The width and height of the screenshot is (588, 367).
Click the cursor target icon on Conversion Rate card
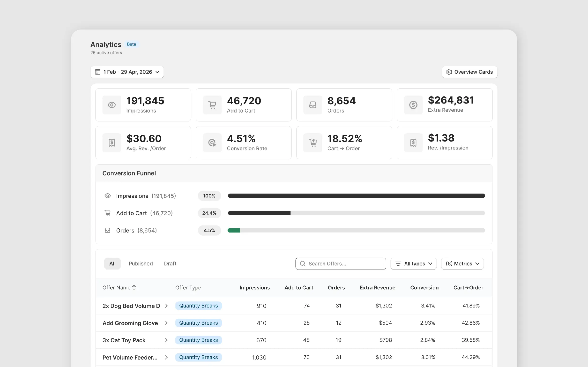[212, 143]
